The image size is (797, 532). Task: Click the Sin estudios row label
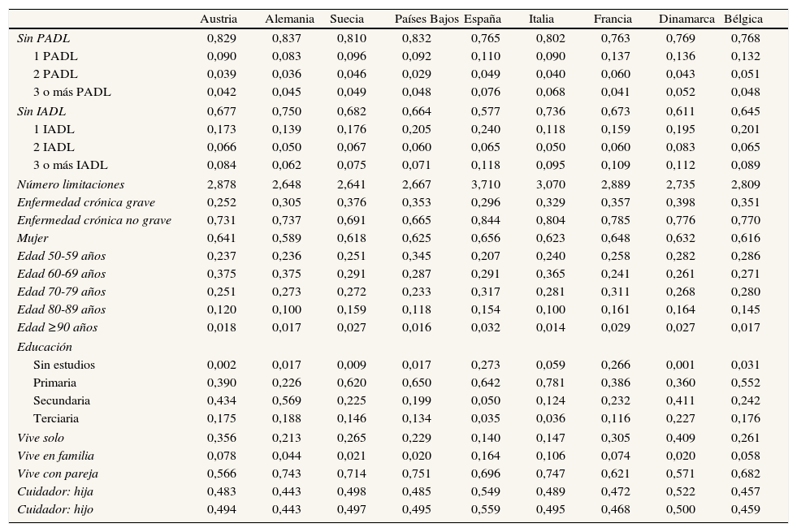click(64, 365)
